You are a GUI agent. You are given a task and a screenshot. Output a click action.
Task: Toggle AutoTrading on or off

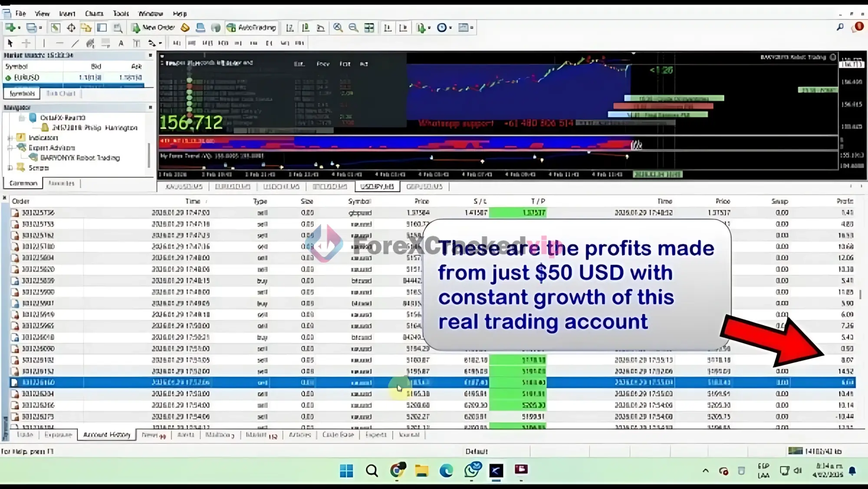[251, 28]
